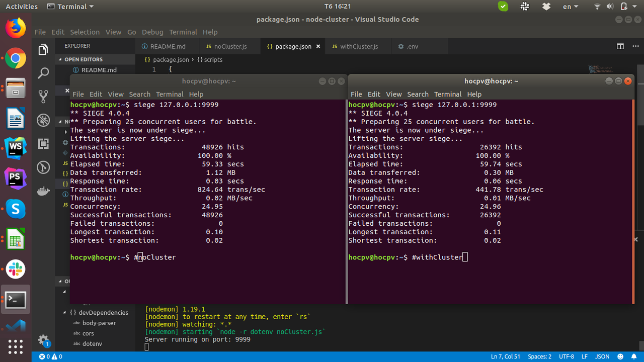
Task: Open the Terminal application menu in top bar
Action: pyautogui.click(x=70, y=7)
